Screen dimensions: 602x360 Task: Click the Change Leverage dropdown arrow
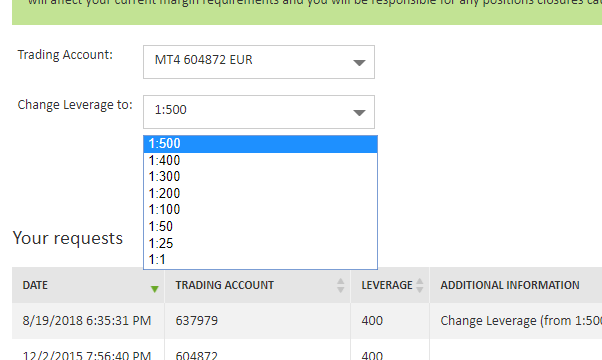[x=359, y=113]
